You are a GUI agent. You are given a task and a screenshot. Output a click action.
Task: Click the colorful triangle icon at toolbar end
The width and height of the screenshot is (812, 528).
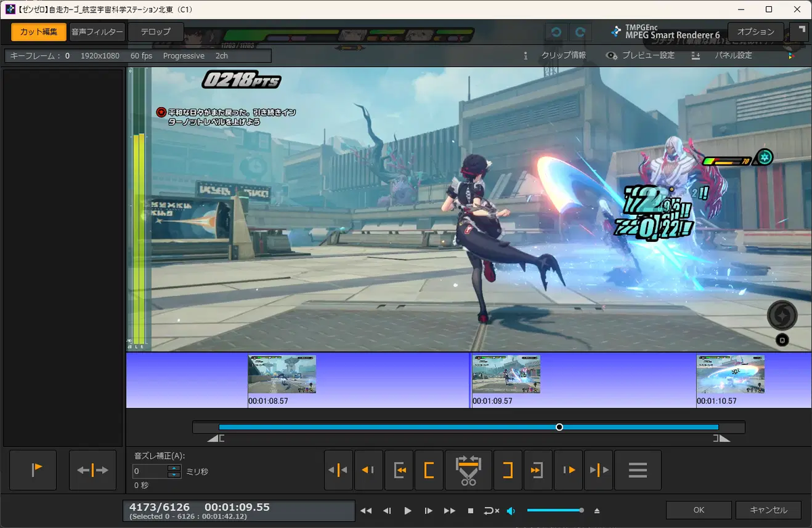click(x=791, y=55)
